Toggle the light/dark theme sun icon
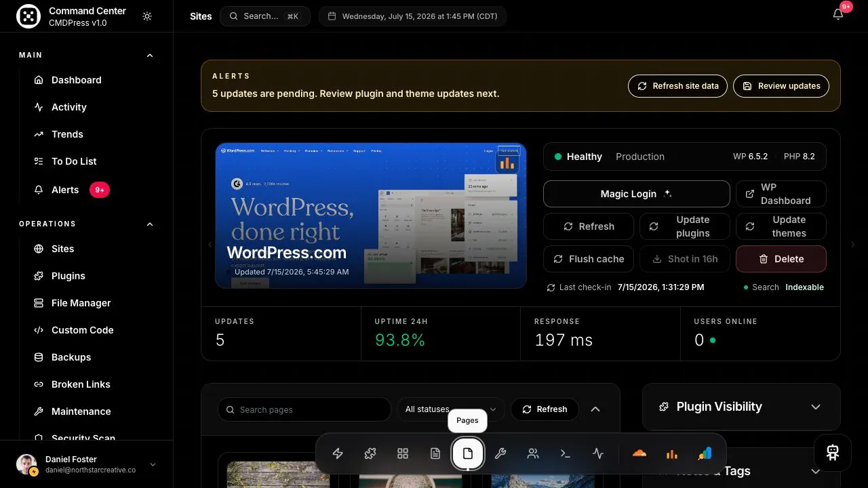This screenshot has height=488, width=868. point(147,16)
